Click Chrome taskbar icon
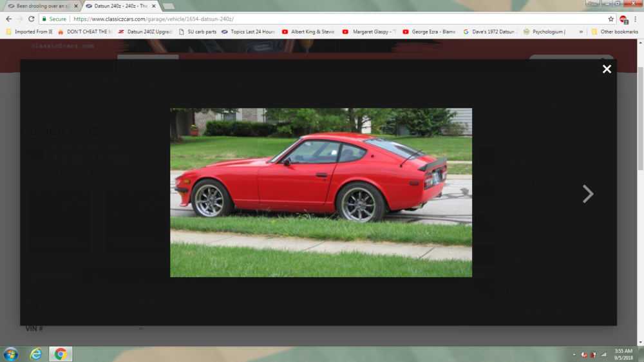Viewport: 644px width, 362px height. [61, 354]
